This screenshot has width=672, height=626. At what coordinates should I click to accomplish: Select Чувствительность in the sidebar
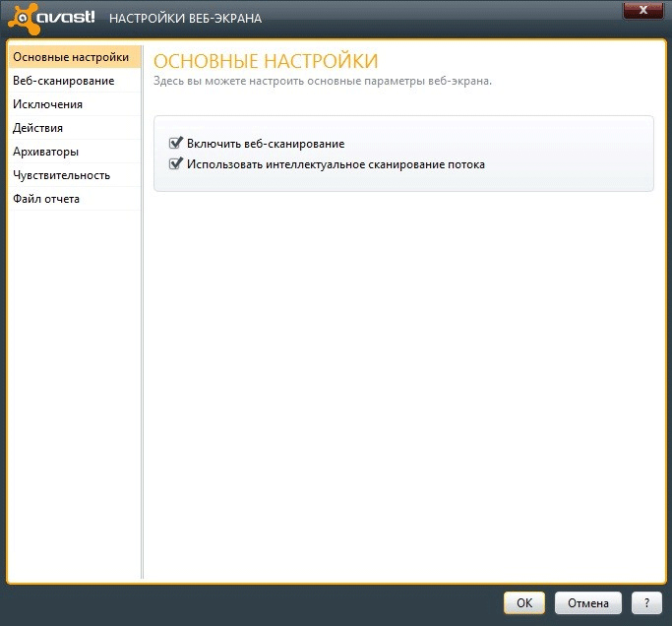pos(61,175)
